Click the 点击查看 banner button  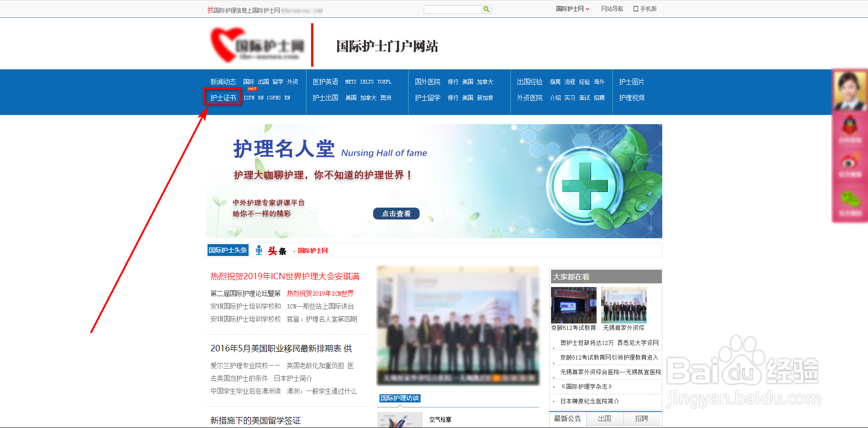click(x=396, y=214)
